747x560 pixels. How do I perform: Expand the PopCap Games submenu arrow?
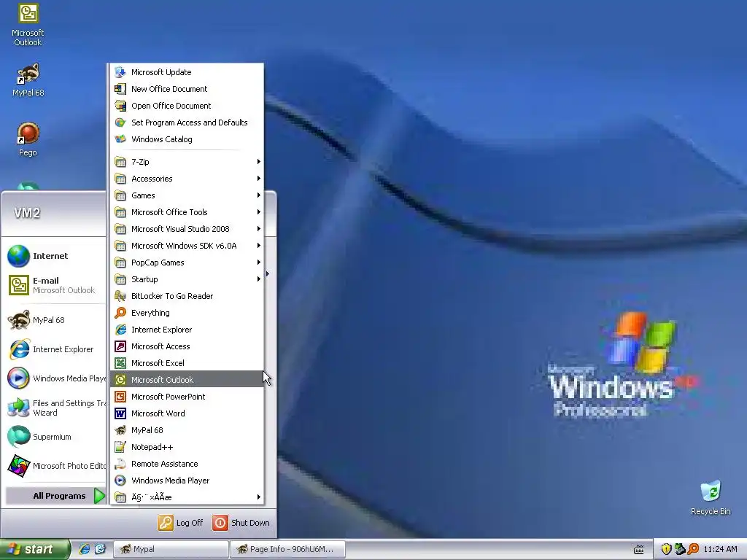[259, 262]
